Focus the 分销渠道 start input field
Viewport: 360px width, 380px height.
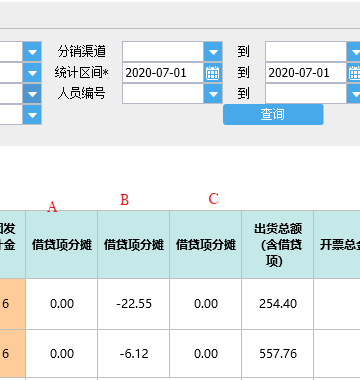(x=163, y=52)
